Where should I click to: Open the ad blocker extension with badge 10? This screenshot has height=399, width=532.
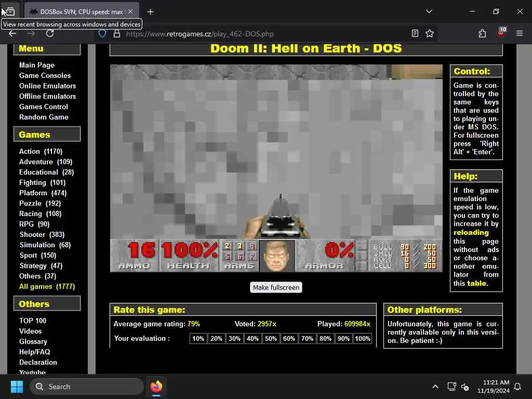pos(501,33)
